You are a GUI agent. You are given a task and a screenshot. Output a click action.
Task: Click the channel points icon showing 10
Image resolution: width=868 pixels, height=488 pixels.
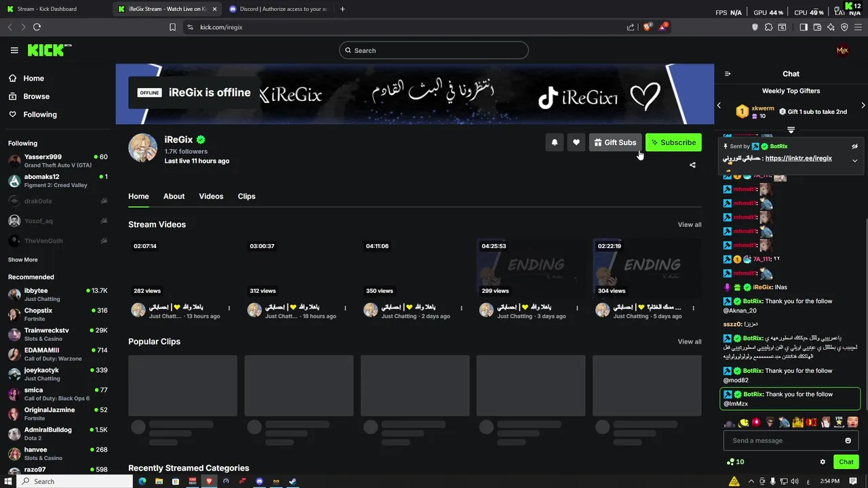[x=735, y=462]
